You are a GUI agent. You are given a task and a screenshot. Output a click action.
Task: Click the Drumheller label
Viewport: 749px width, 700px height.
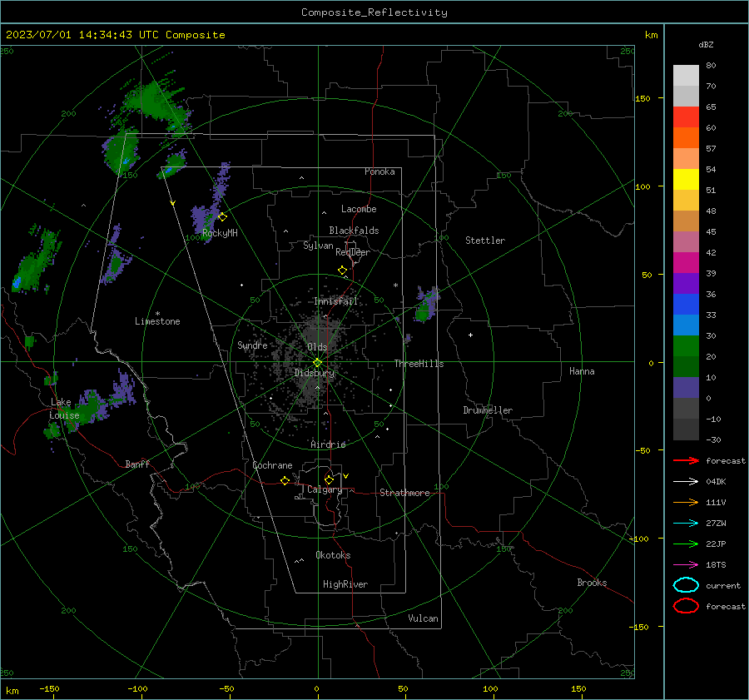(488, 410)
